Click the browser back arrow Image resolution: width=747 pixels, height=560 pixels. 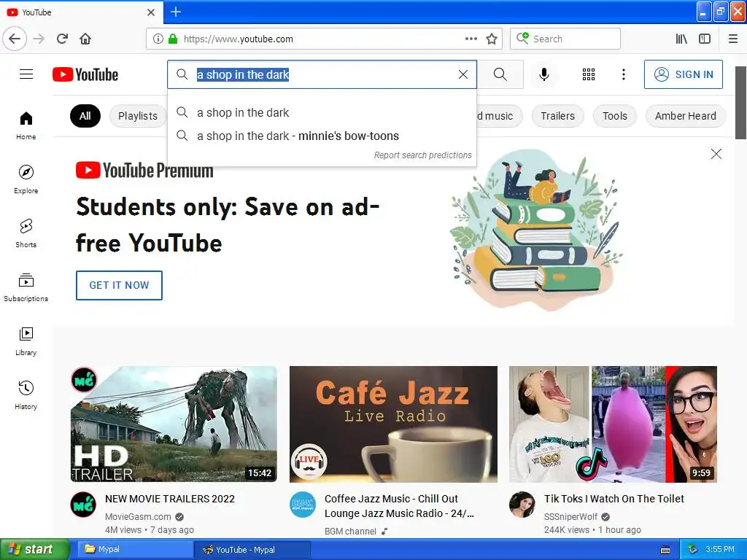15,39
